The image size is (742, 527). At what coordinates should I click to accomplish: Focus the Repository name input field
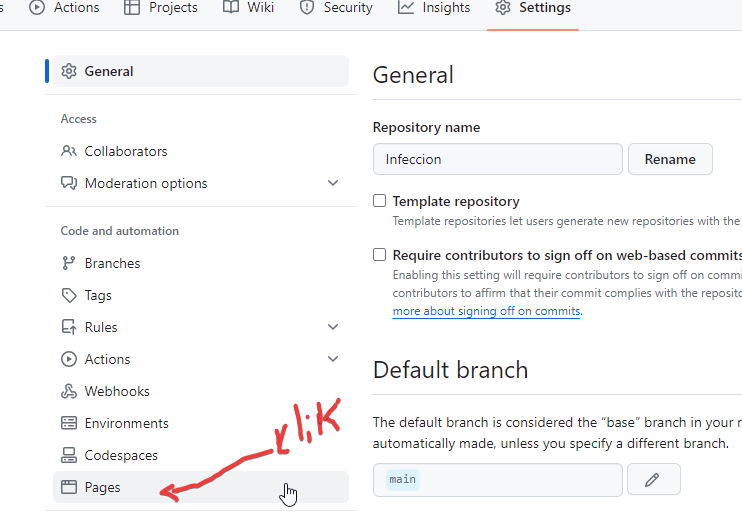[497, 159]
